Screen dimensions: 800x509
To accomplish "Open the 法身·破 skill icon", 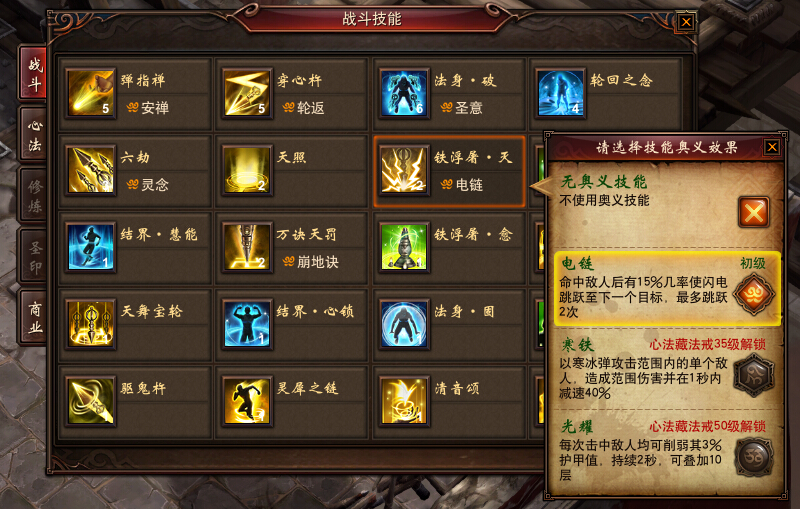I will [404, 93].
